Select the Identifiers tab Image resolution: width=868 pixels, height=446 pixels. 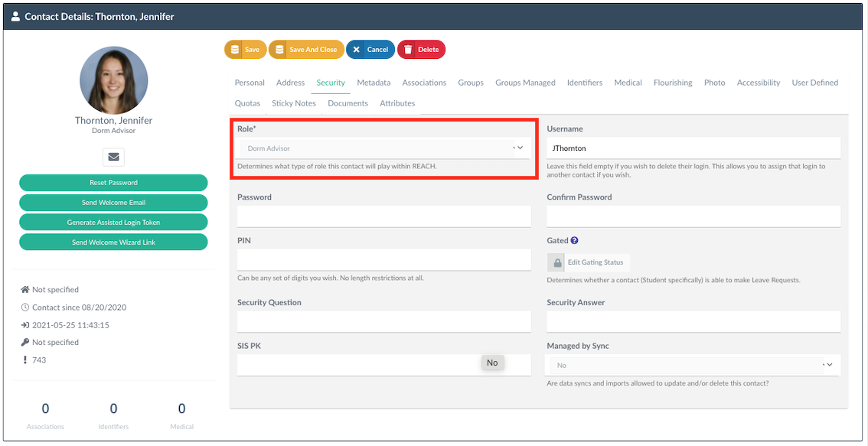click(x=585, y=83)
